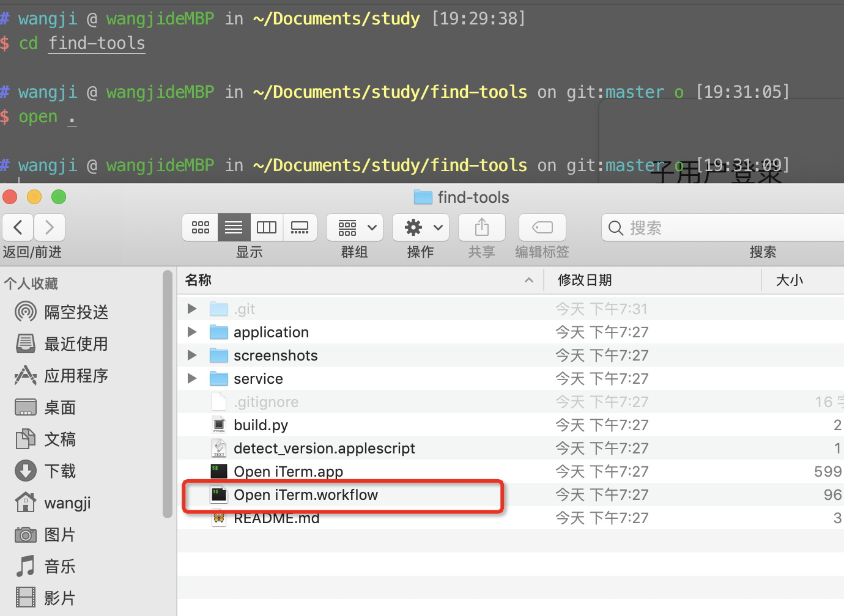Image resolution: width=844 pixels, height=616 pixels.
Task: Click the .gitignore file name
Action: click(266, 402)
